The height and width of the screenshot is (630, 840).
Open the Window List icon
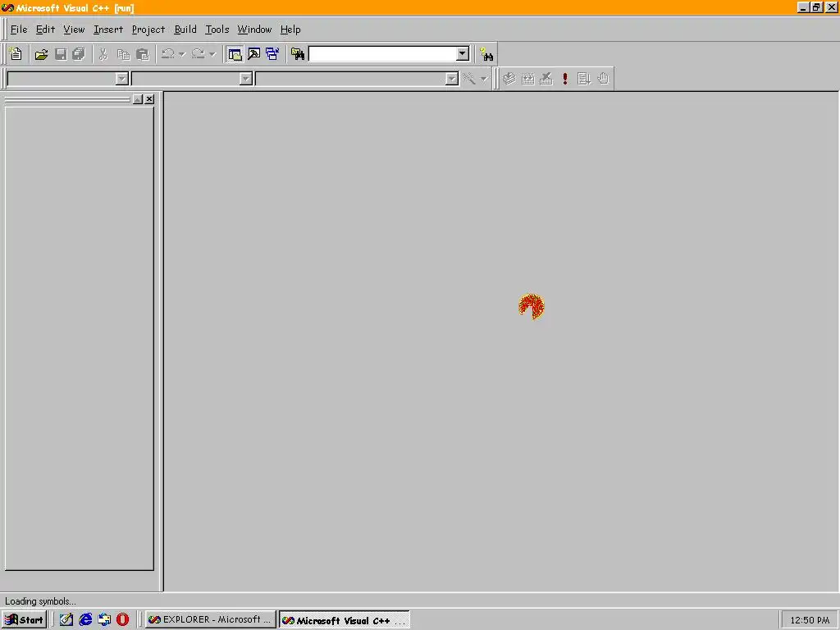tap(272, 54)
